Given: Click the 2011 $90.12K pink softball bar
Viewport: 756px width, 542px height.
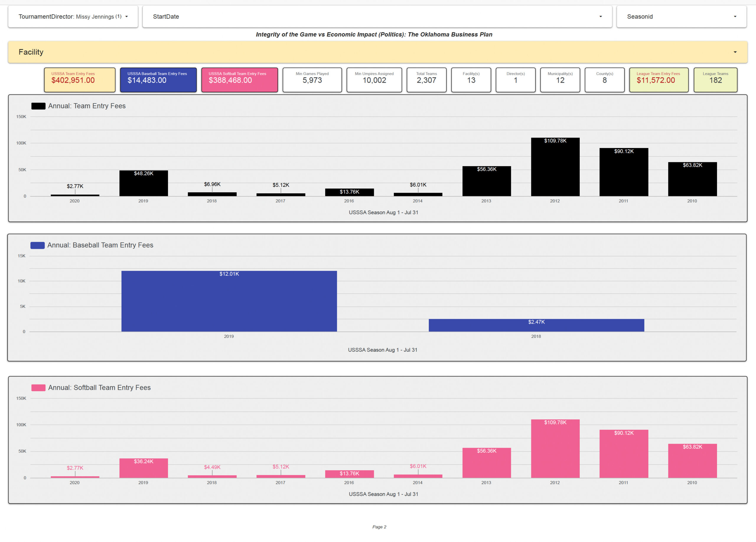Looking at the screenshot, I should (x=624, y=454).
